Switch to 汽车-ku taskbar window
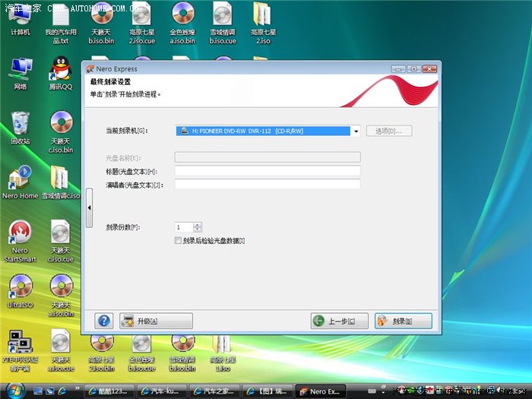The image size is (532, 399). coord(162,391)
